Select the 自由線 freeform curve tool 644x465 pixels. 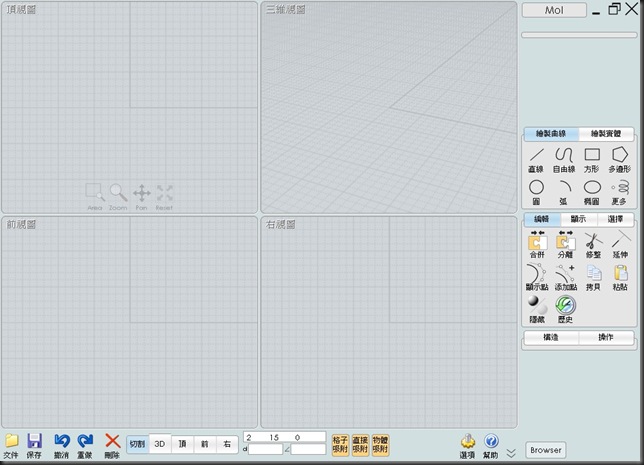(564, 160)
